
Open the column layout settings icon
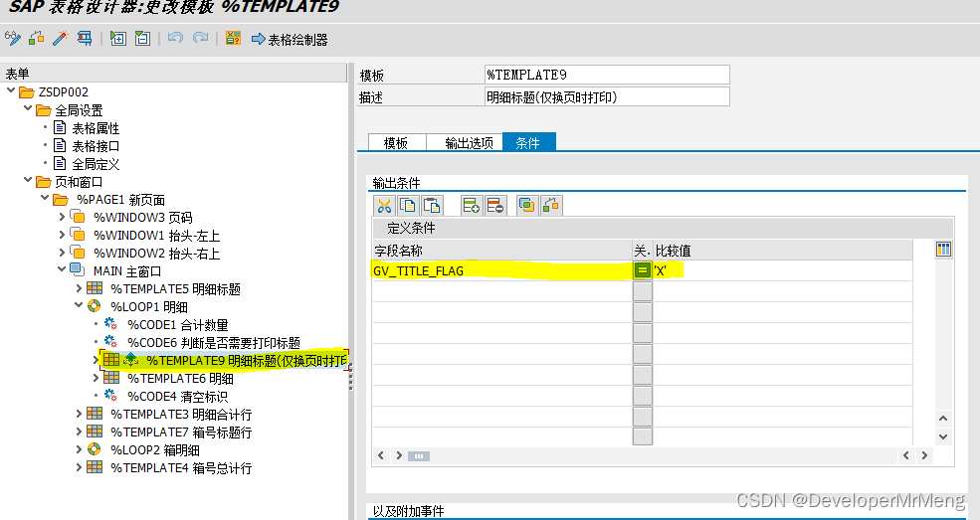[944, 250]
